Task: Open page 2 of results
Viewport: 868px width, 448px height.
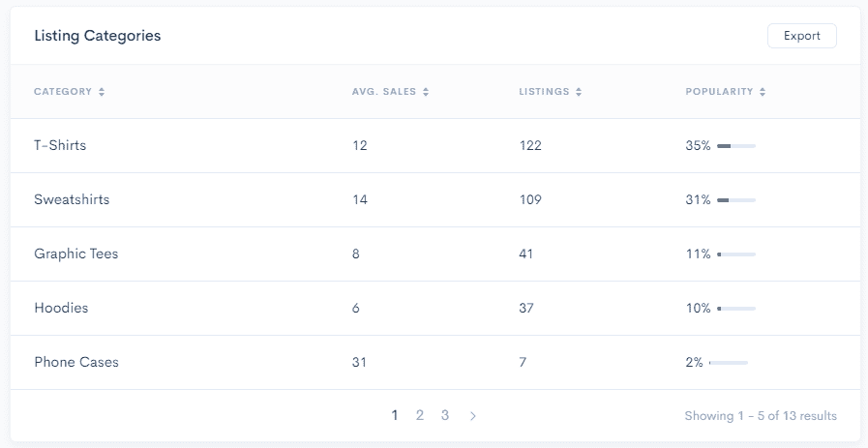Action: (x=420, y=415)
